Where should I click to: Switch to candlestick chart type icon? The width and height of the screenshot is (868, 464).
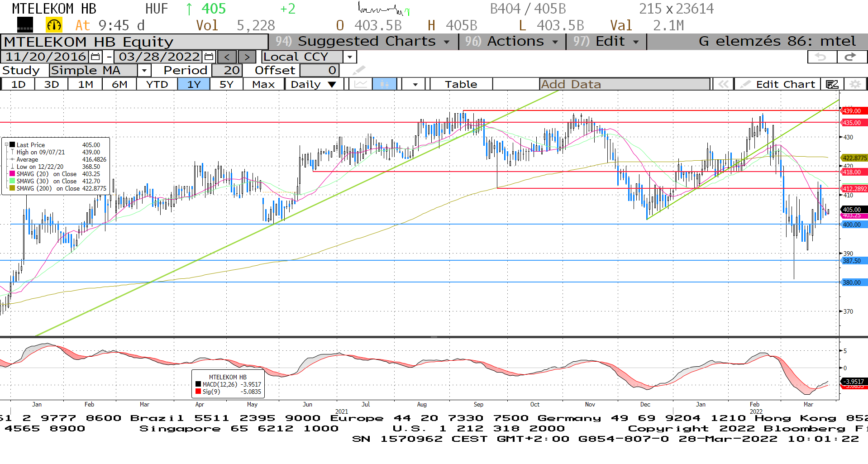tap(384, 84)
